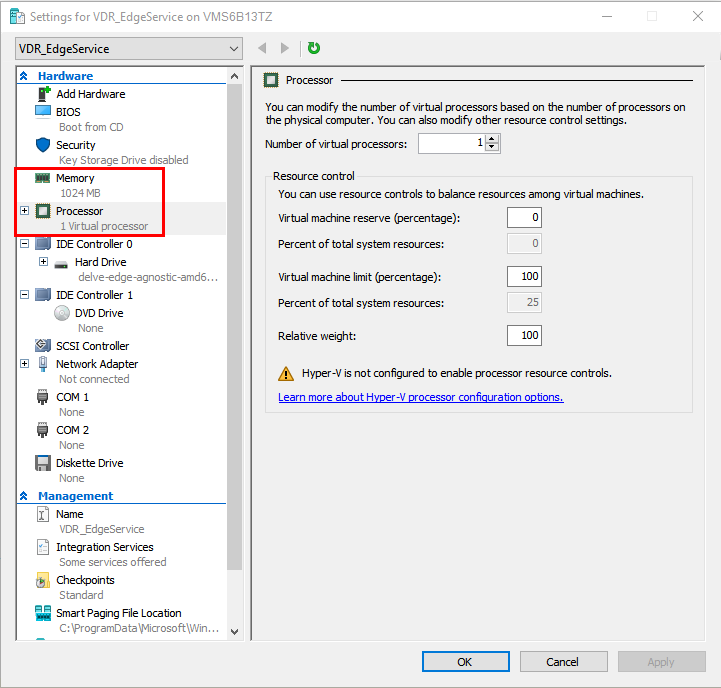Click the OK button
This screenshot has height=688, width=721.
pos(465,662)
